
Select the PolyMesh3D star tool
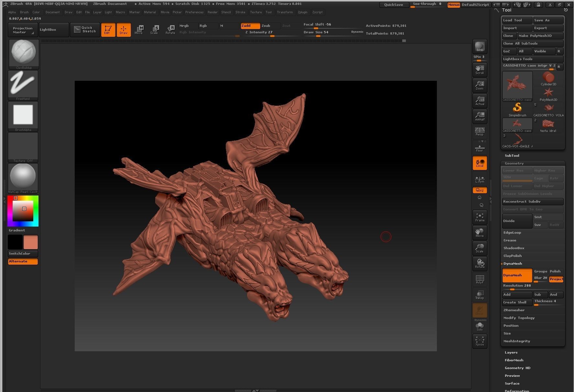point(548,94)
